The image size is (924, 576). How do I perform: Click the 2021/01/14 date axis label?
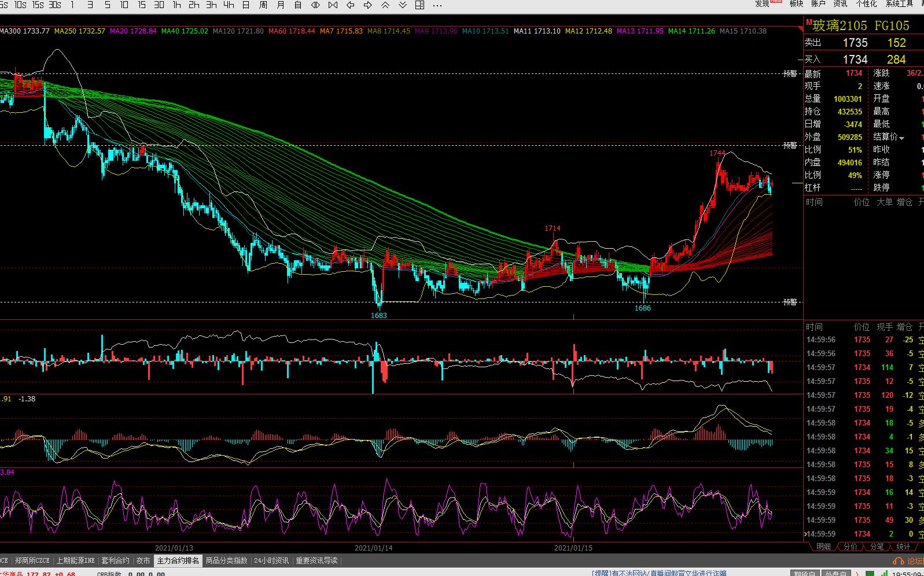(x=373, y=548)
